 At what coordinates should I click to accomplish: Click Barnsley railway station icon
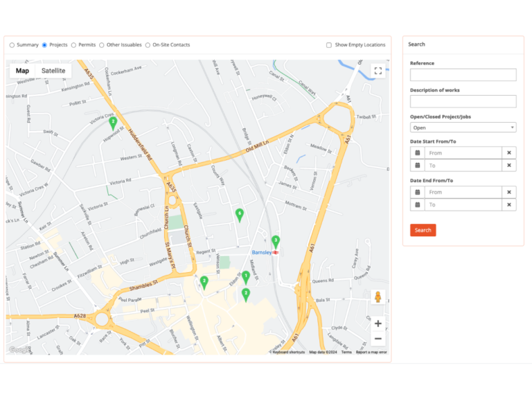(x=276, y=252)
